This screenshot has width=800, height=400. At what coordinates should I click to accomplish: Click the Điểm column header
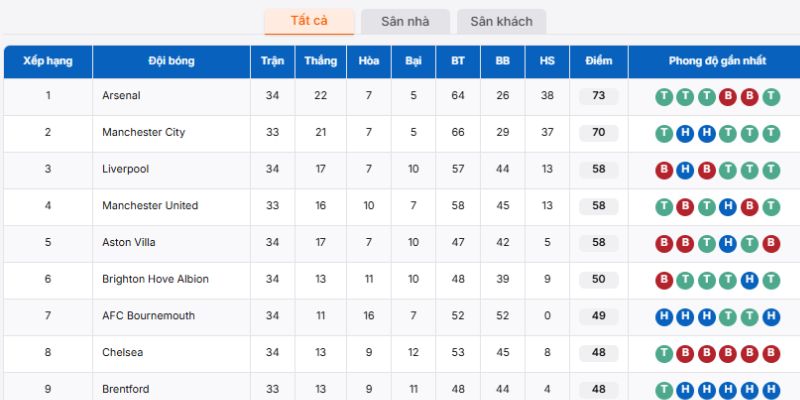pyautogui.click(x=599, y=61)
